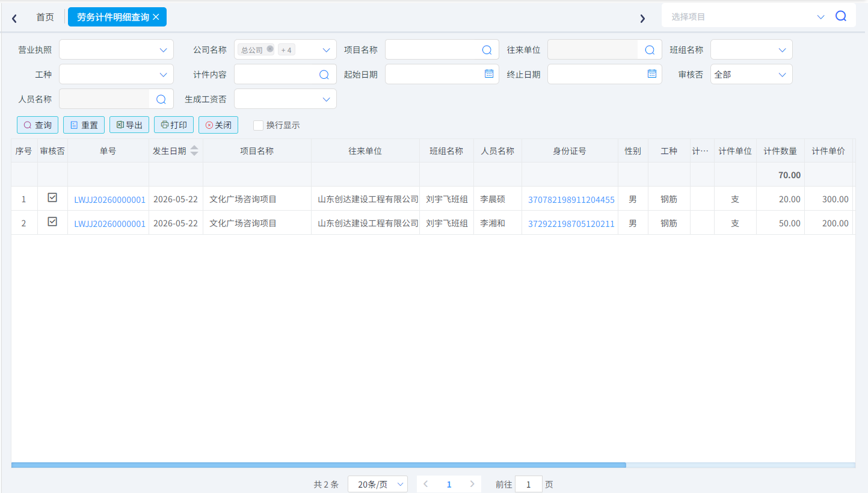The image size is (868, 493).
Task: Click the 打印 button
Action: coord(174,125)
